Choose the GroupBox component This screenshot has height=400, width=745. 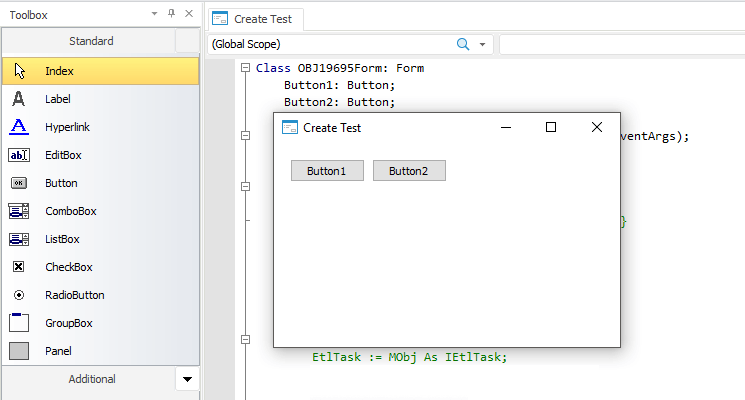67,323
